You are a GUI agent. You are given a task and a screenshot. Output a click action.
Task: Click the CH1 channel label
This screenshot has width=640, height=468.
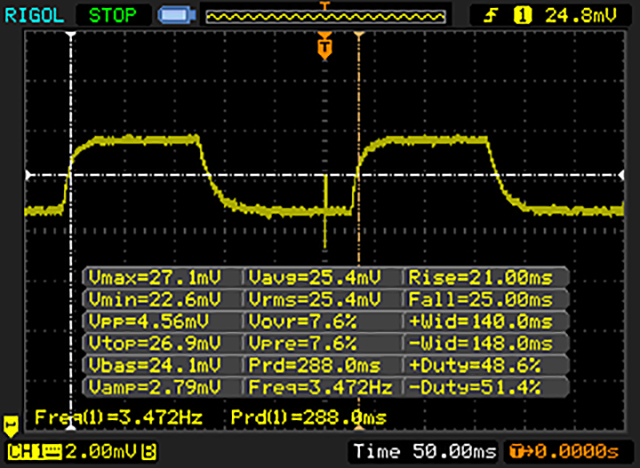tap(24, 452)
